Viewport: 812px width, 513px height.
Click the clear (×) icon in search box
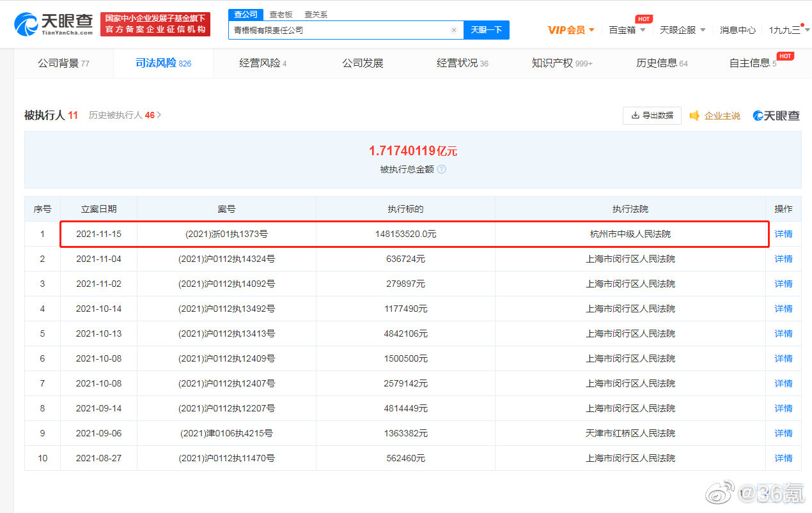[x=454, y=29]
